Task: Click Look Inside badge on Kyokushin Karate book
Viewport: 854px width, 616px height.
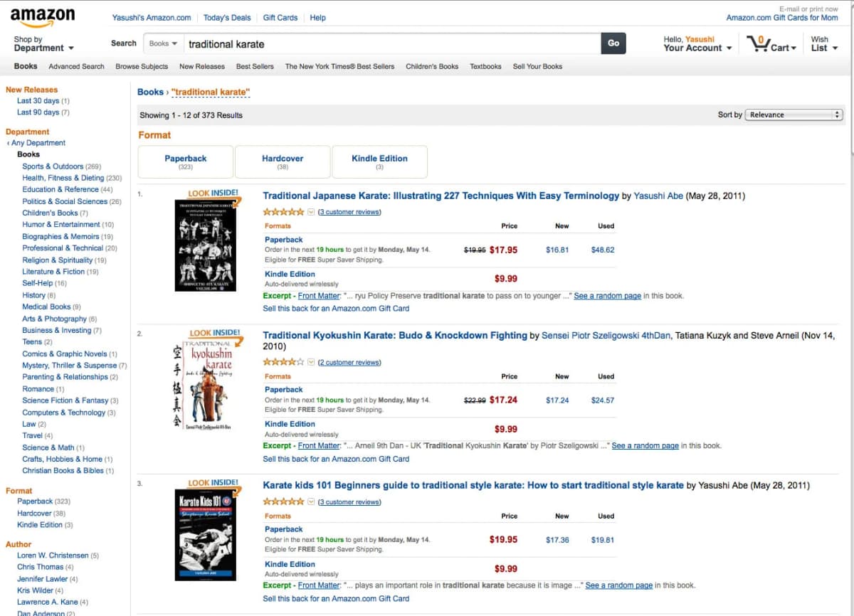Action: [214, 333]
